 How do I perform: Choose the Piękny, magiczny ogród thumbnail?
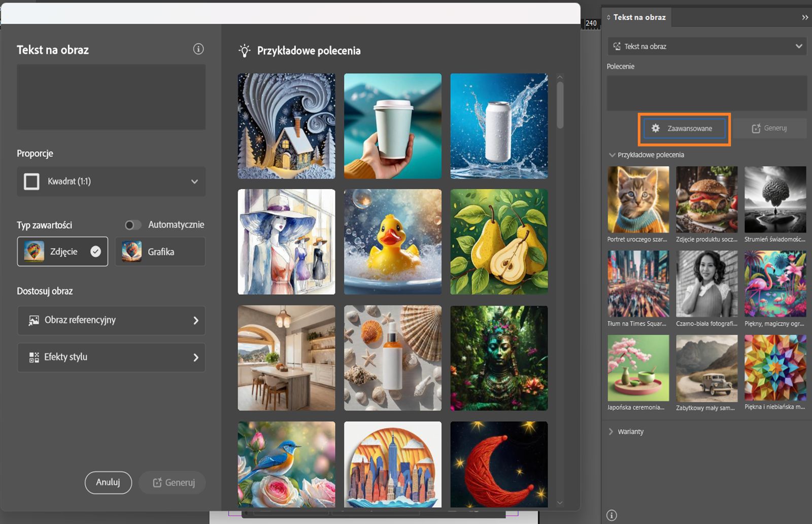pyautogui.click(x=775, y=284)
